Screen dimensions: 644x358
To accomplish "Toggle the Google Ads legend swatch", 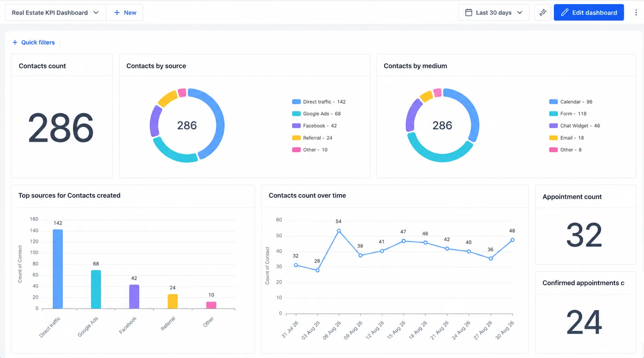I will 296,114.
